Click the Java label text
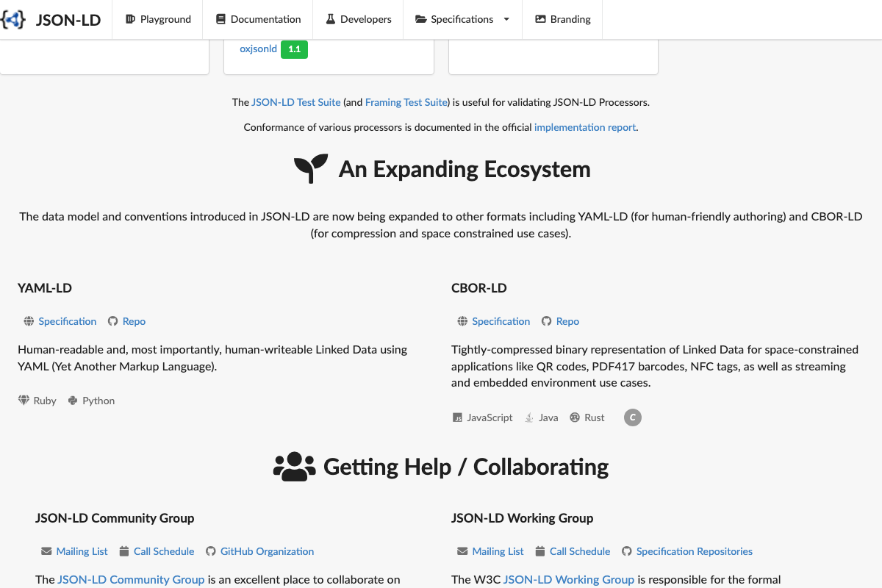Screen dimensions: 882x588 click(x=548, y=417)
